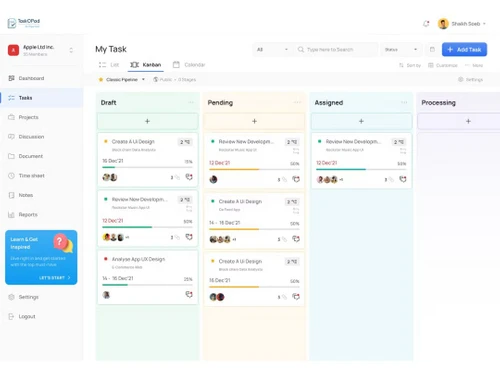Open Tasks in the sidebar
This screenshot has height=375, width=500.
(x=41, y=98)
